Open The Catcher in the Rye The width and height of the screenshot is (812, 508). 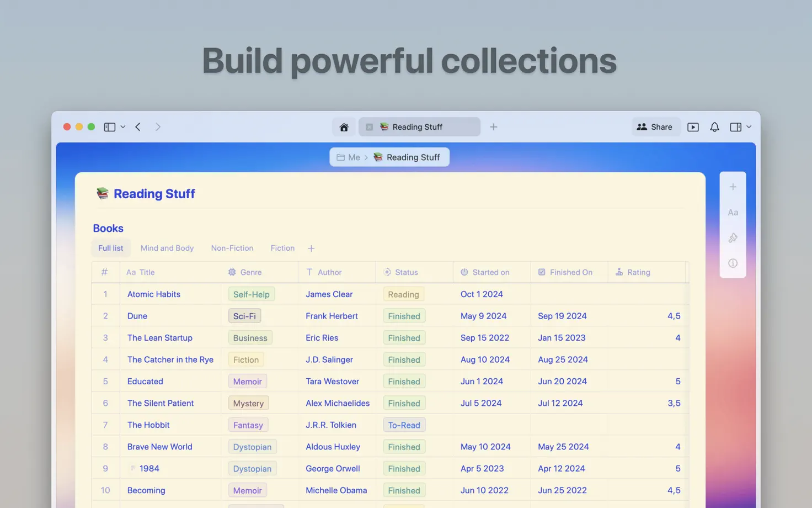click(x=170, y=360)
